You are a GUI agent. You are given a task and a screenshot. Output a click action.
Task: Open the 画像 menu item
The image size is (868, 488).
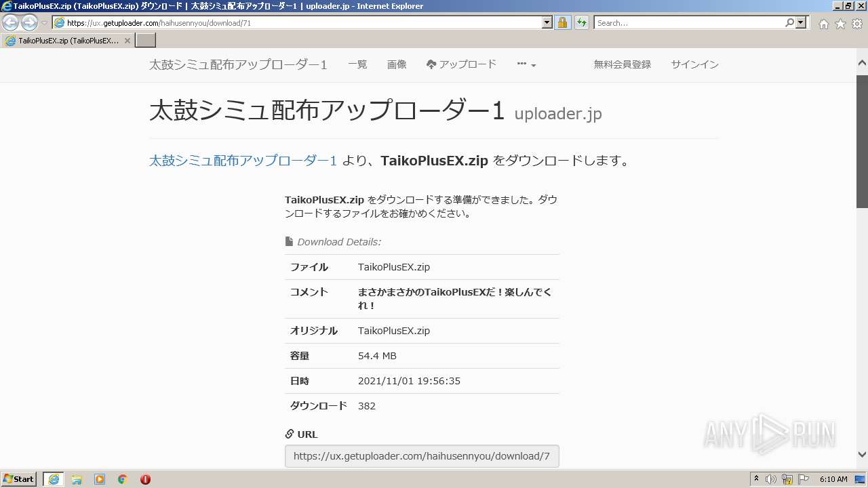point(397,64)
